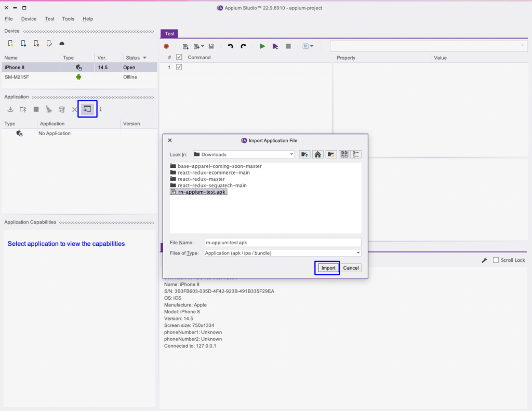Select the iPhone 8 device row
532x411 pixels.
point(79,67)
